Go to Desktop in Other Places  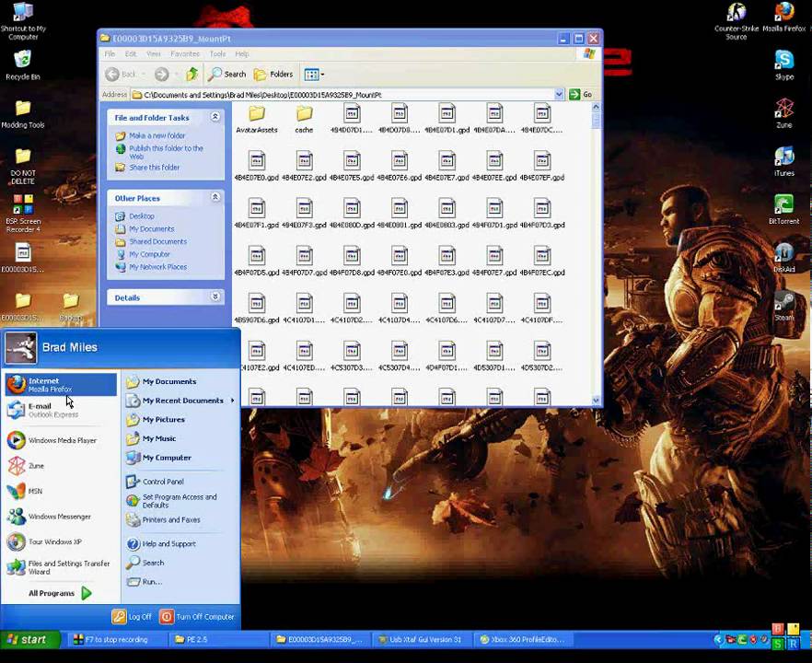point(142,216)
